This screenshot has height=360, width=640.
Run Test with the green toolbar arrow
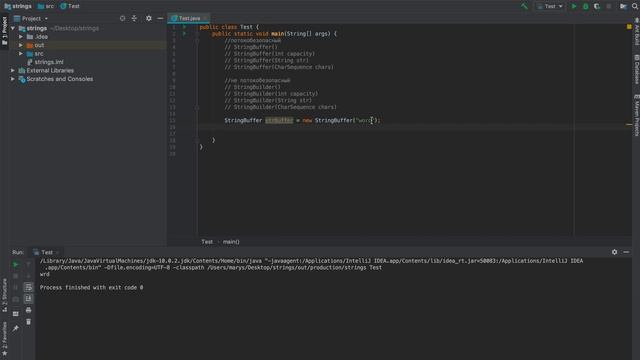tap(574, 6)
